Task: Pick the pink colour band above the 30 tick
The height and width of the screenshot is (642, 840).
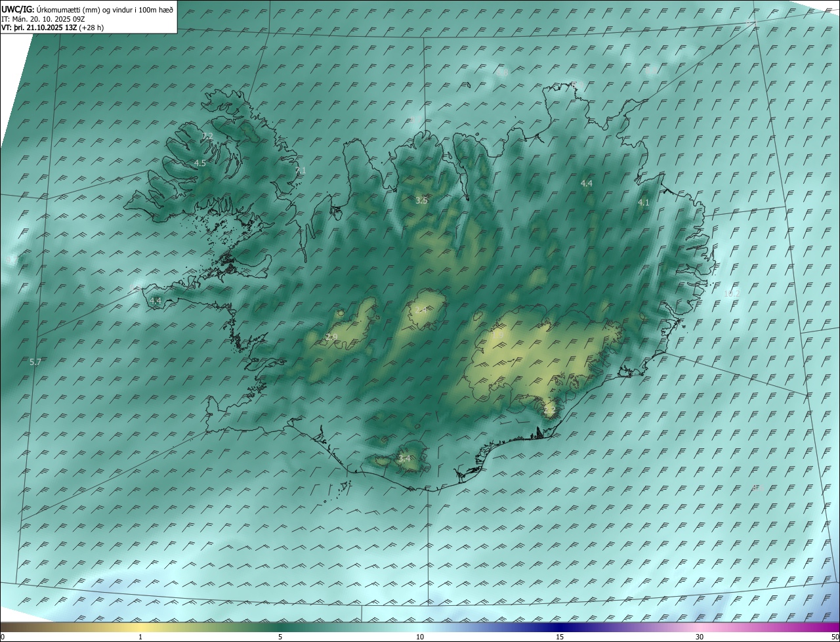Action: click(700, 627)
